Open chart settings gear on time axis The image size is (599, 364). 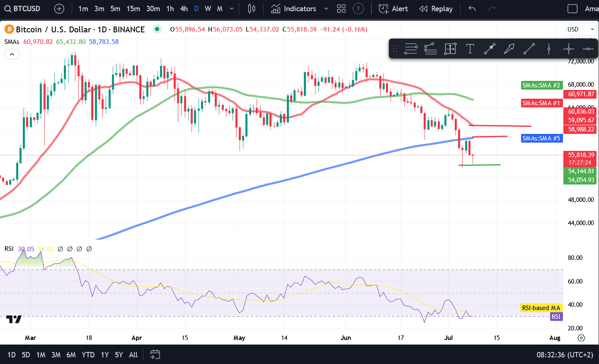click(x=581, y=338)
